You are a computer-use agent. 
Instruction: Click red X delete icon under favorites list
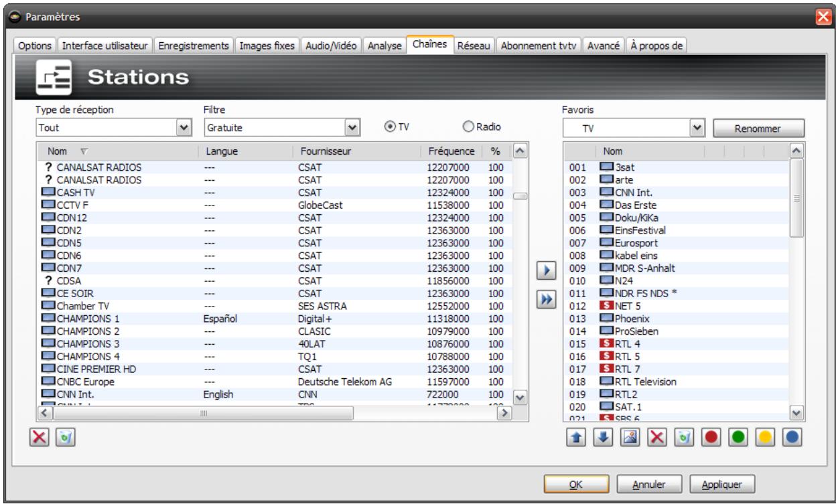pyautogui.click(x=658, y=437)
